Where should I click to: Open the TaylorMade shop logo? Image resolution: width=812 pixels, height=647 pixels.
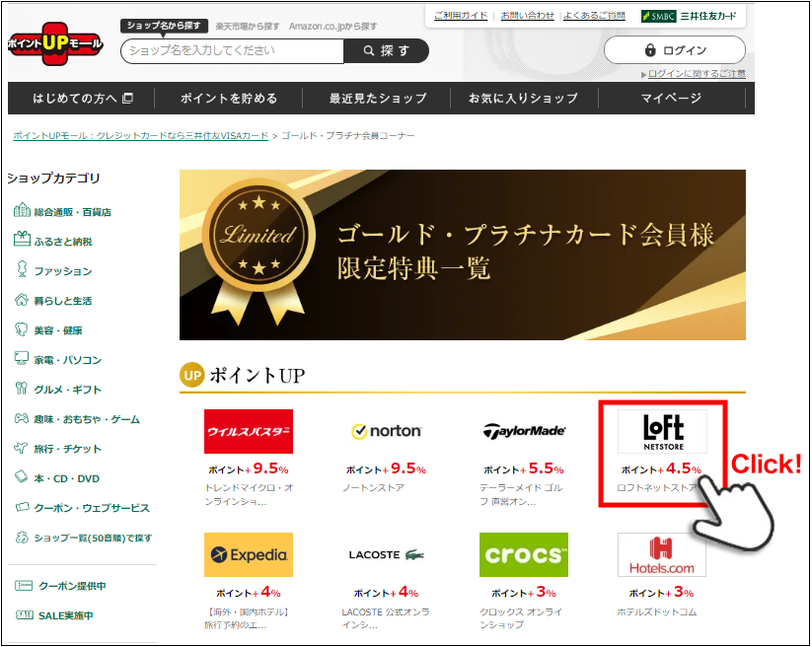[x=524, y=431]
